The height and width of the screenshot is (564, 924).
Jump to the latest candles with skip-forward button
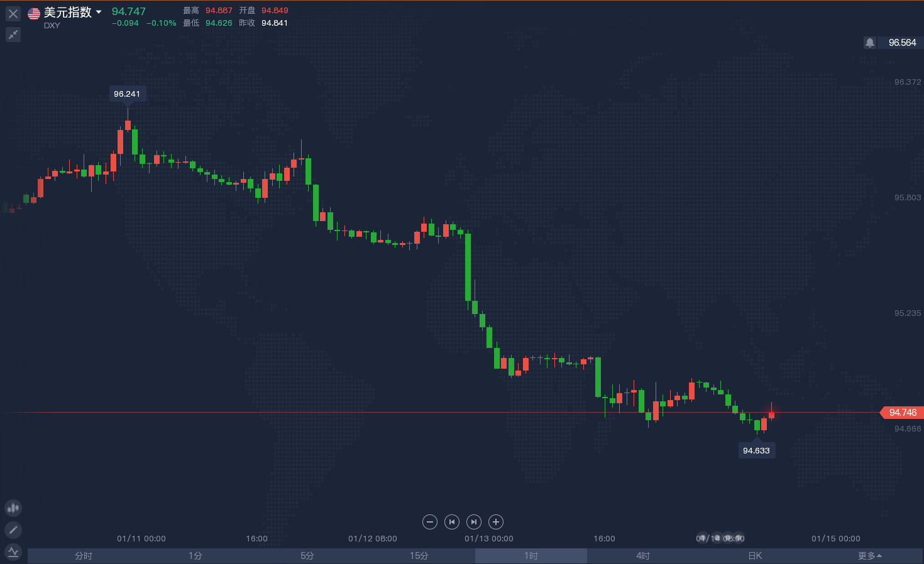click(x=474, y=522)
